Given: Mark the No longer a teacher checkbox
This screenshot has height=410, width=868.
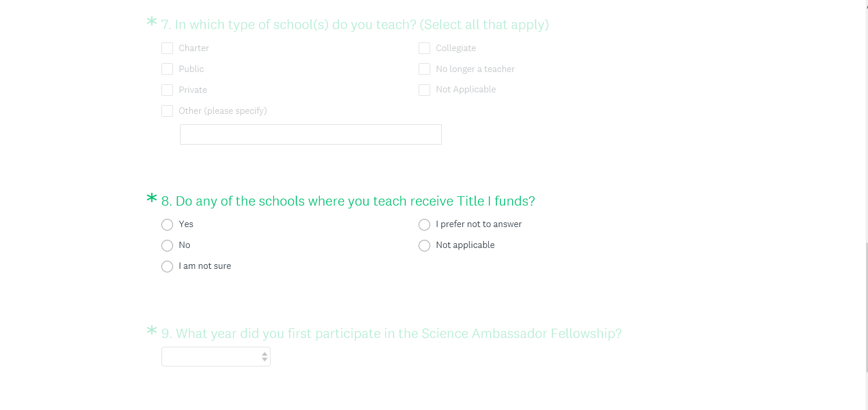Looking at the screenshot, I should 424,69.
